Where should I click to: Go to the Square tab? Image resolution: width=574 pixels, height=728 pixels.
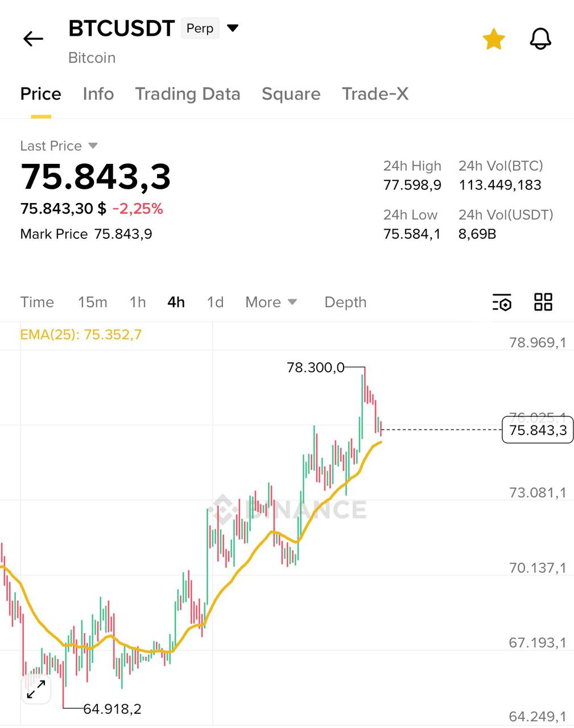point(291,94)
